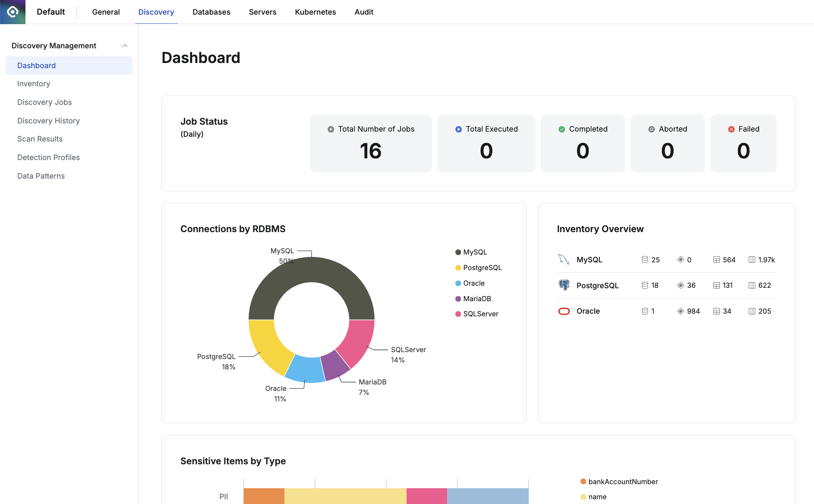Click the Oracle 11% chart label
The width and height of the screenshot is (814, 504).
pyautogui.click(x=276, y=394)
